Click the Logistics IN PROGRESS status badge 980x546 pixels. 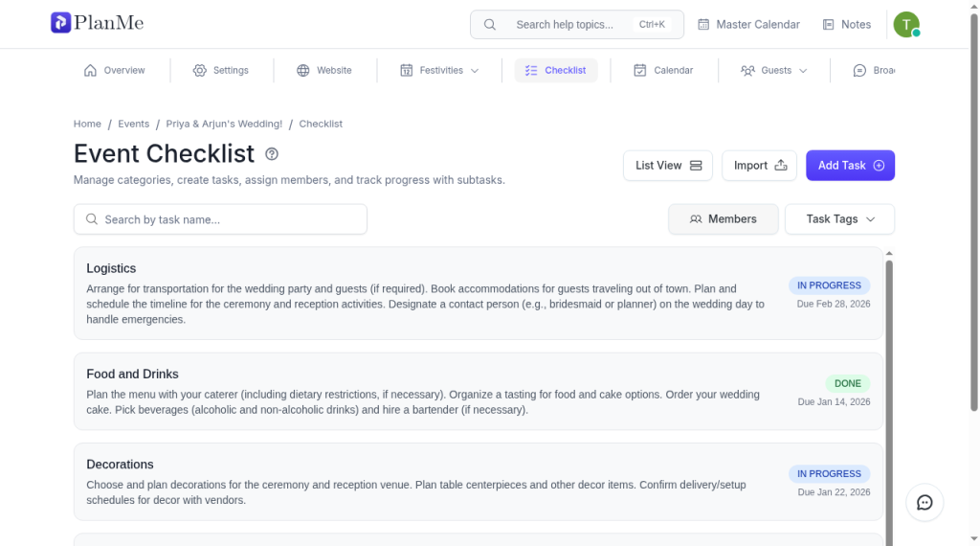click(829, 285)
